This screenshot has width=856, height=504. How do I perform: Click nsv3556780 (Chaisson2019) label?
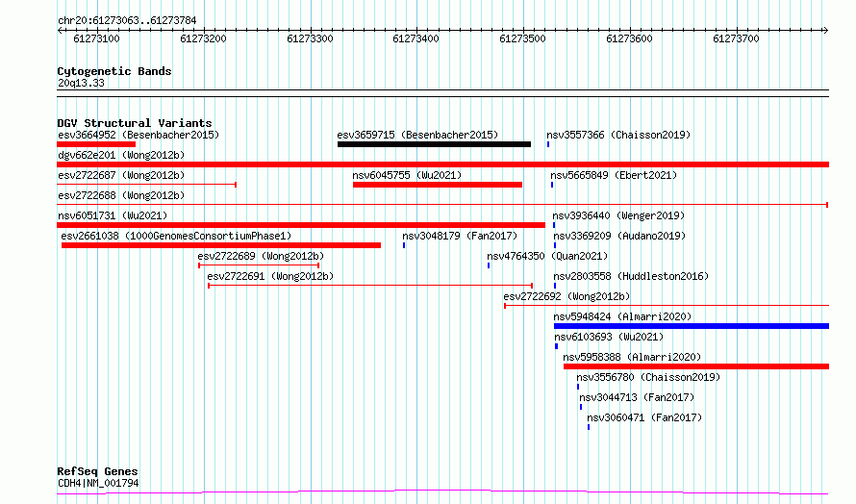click(x=648, y=377)
